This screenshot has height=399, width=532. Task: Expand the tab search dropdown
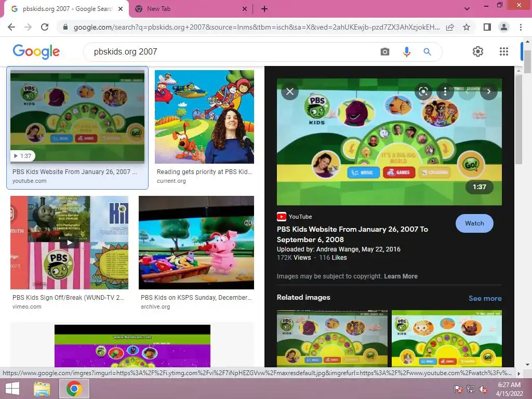coord(467,9)
